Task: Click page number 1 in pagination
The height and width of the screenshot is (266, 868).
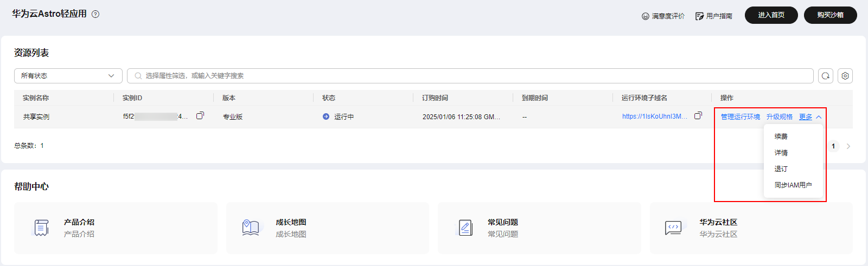Action: [x=833, y=146]
